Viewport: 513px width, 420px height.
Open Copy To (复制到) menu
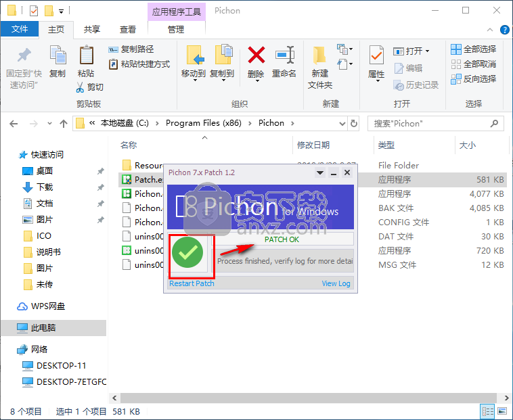[222, 63]
